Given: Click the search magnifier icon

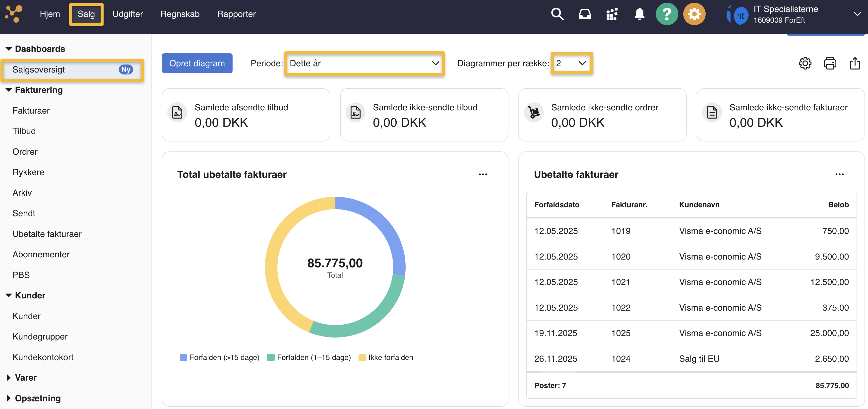Looking at the screenshot, I should [x=557, y=14].
